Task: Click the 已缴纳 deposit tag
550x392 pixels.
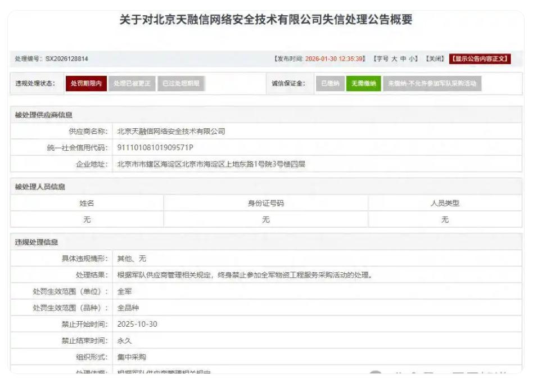Action: (330, 84)
